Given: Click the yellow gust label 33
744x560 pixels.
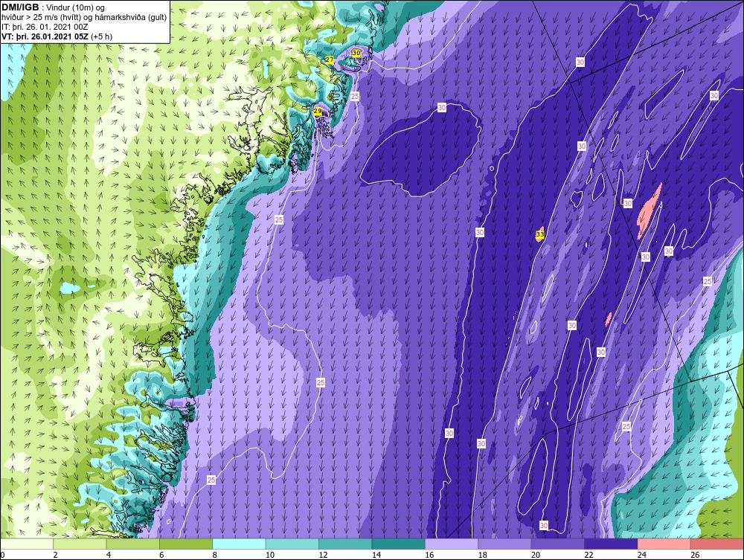Looking at the screenshot, I should pyautogui.click(x=539, y=234).
